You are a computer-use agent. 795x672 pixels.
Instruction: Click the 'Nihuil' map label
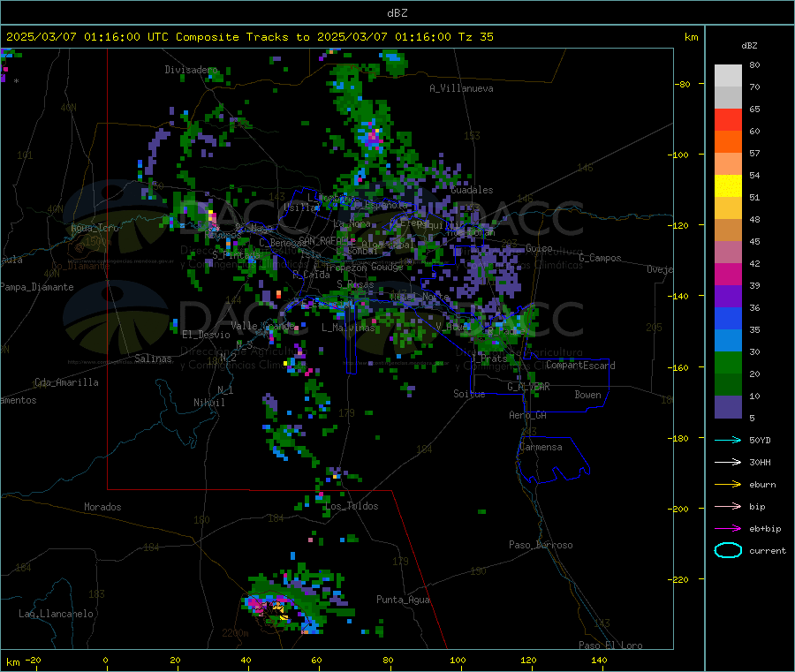click(x=208, y=403)
